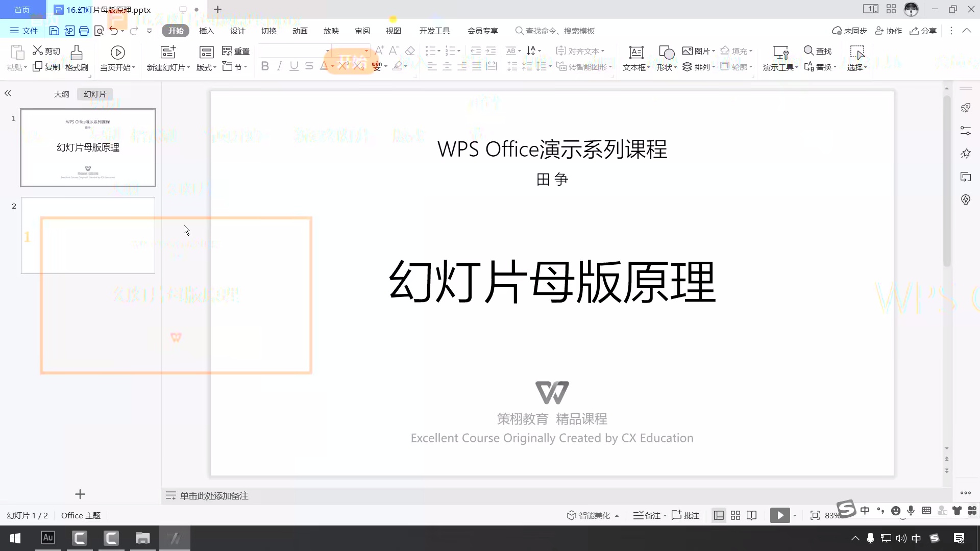Viewport: 980px width, 551px height.
Task: Clear formatting with eraser icon
Action: click(x=410, y=51)
